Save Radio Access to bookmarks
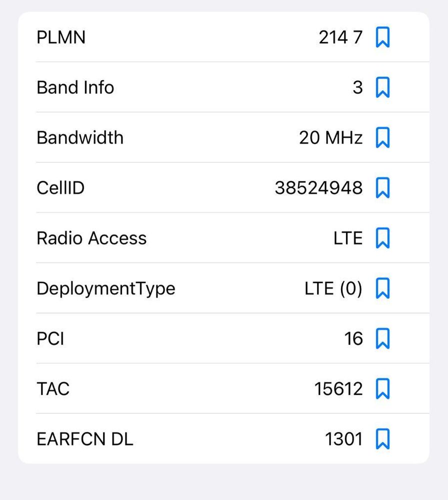Viewport: 448px width, 500px height. pos(382,238)
